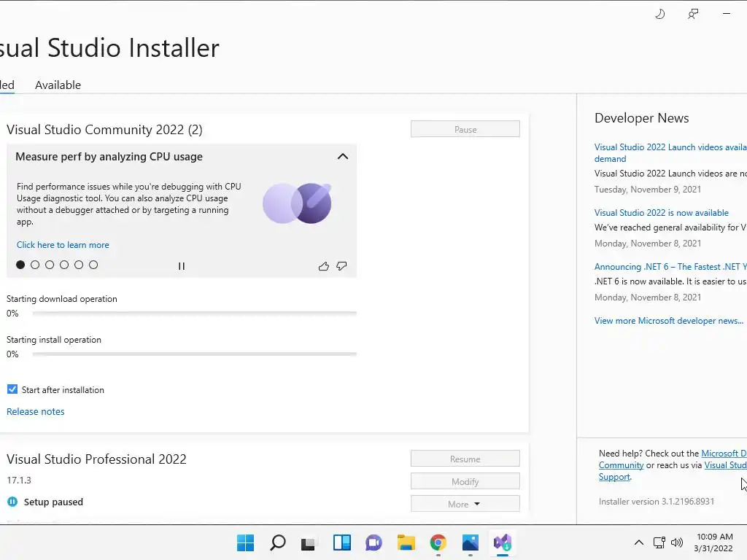Open Photos app from the taskbar
The image size is (747, 560).
click(x=471, y=542)
